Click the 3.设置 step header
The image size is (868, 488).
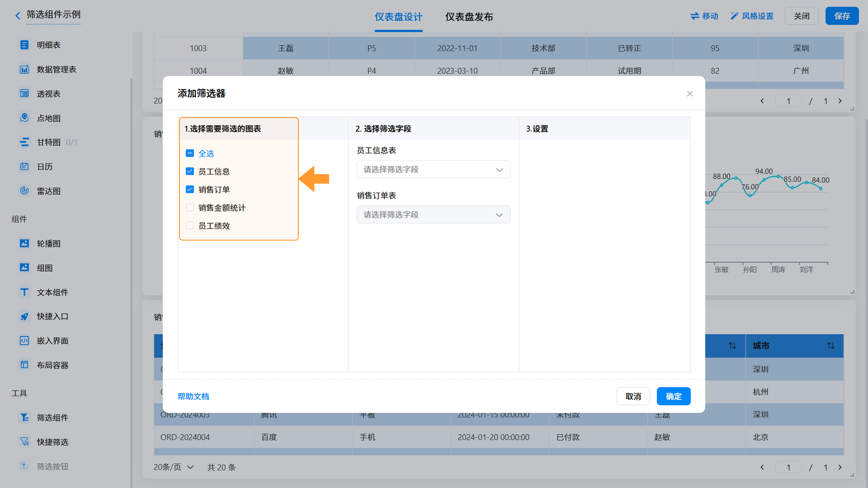(537, 128)
